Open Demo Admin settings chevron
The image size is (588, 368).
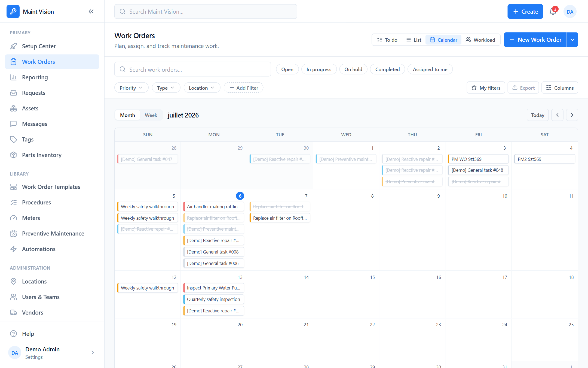[x=93, y=352]
